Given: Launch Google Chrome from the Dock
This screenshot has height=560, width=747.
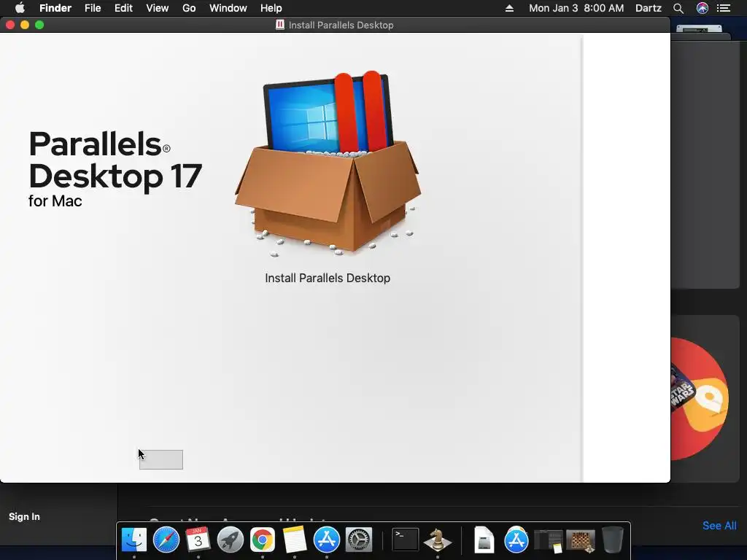Looking at the screenshot, I should (x=262, y=540).
